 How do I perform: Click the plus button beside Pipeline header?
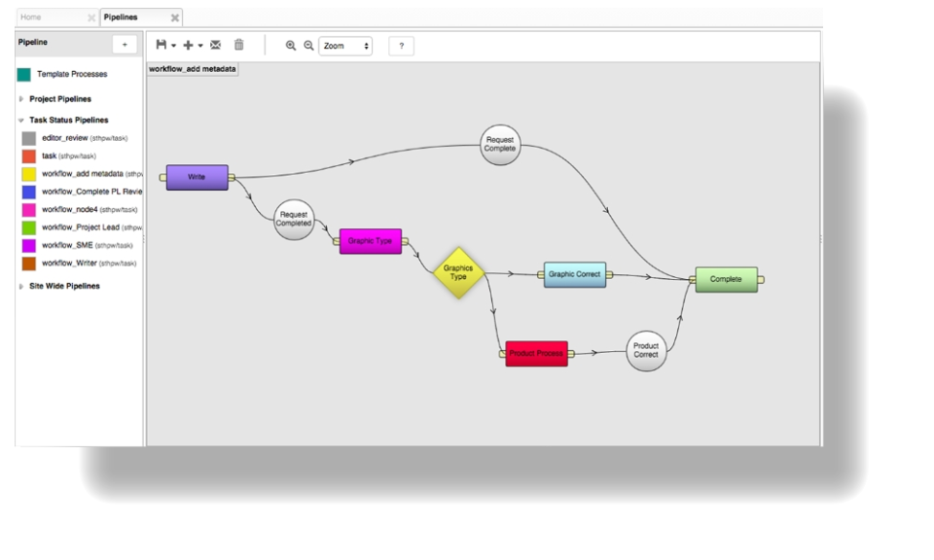click(x=125, y=45)
